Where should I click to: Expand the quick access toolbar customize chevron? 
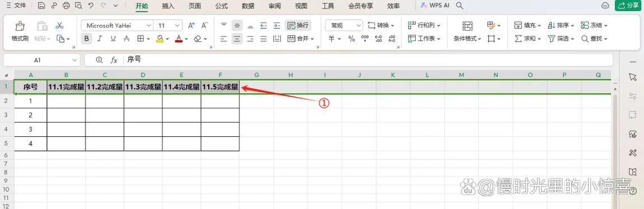[x=115, y=6]
